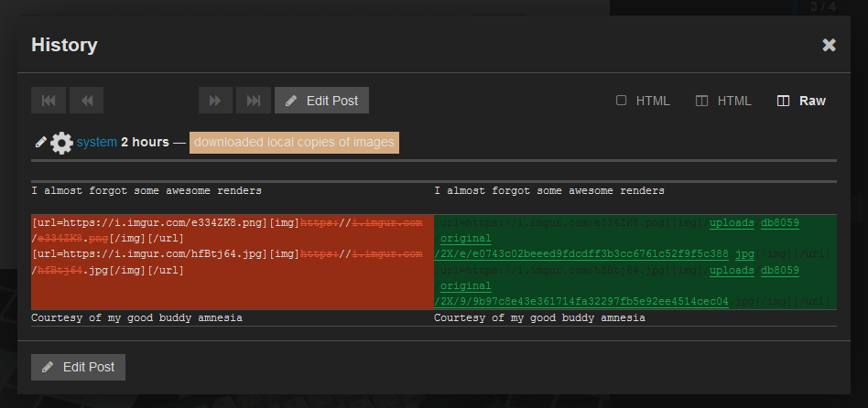Jump to the last revision

[x=252, y=101]
